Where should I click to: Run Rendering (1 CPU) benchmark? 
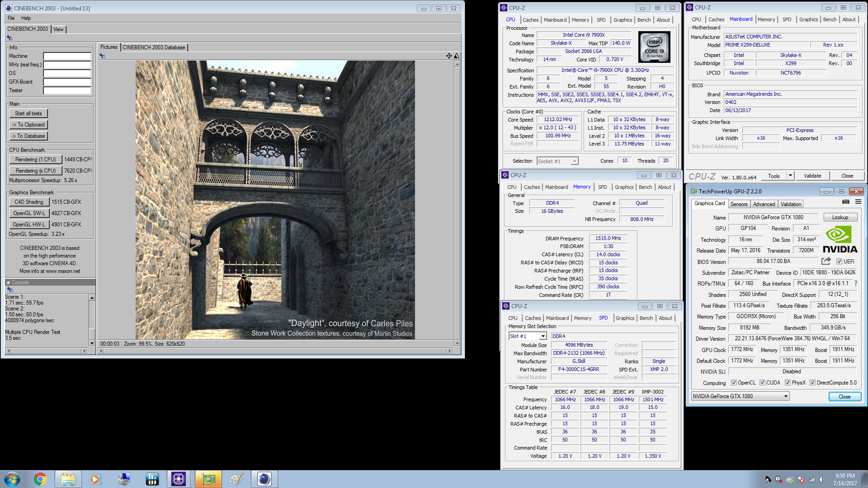click(36, 160)
